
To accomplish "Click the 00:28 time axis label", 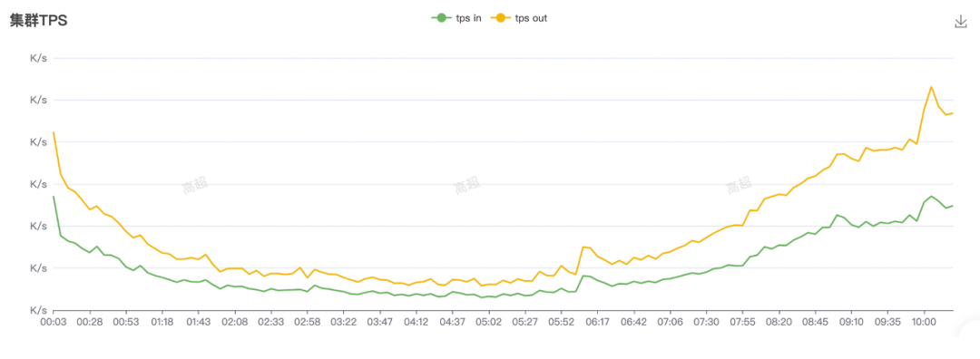I will [x=89, y=322].
